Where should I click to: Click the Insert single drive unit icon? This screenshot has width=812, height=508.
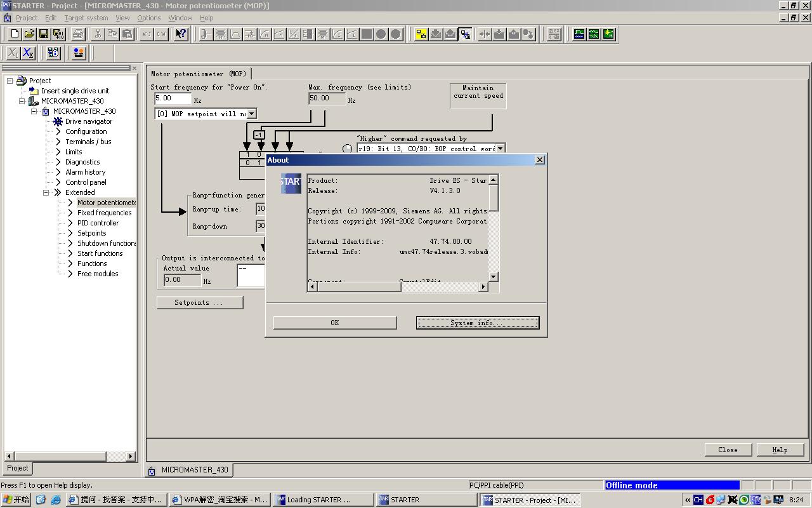point(34,91)
